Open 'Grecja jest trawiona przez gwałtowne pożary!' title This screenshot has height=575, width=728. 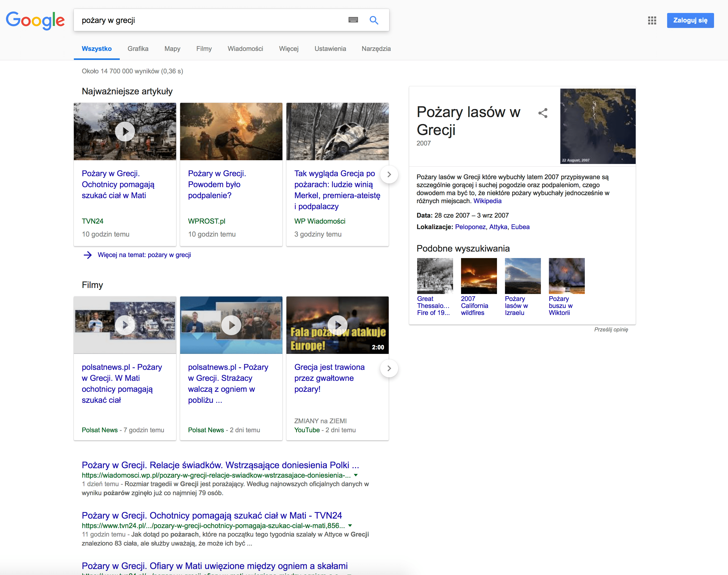tap(329, 378)
